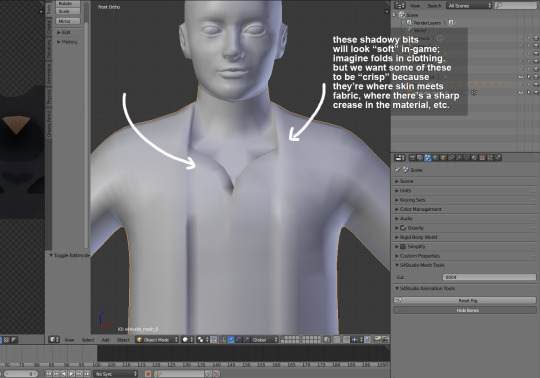Toggle the 3D manipulator axis icon
Image resolution: width=540 pixels, height=378 pixels.
click(222, 340)
